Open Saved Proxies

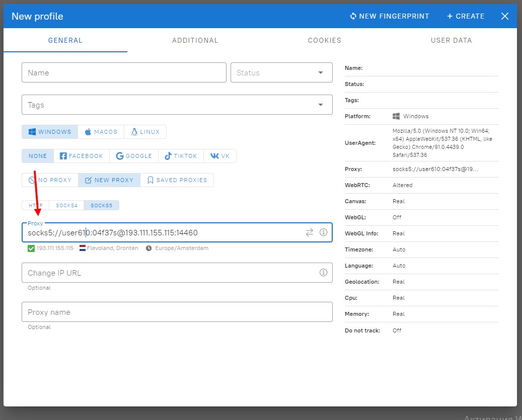tap(177, 180)
